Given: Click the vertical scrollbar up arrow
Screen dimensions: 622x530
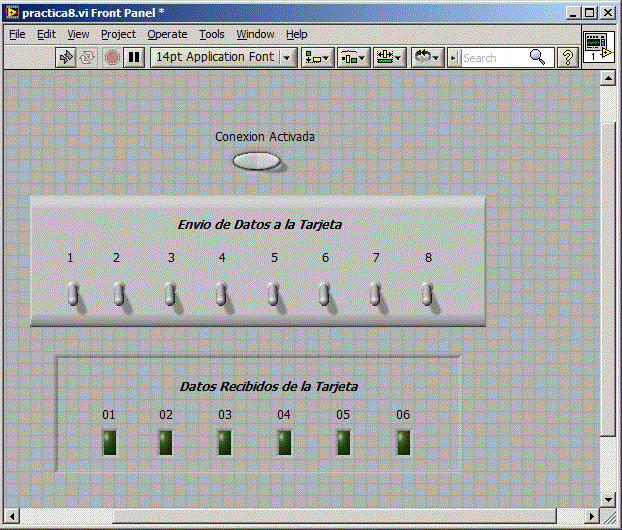Looking at the screenshot, I should 608,78.
